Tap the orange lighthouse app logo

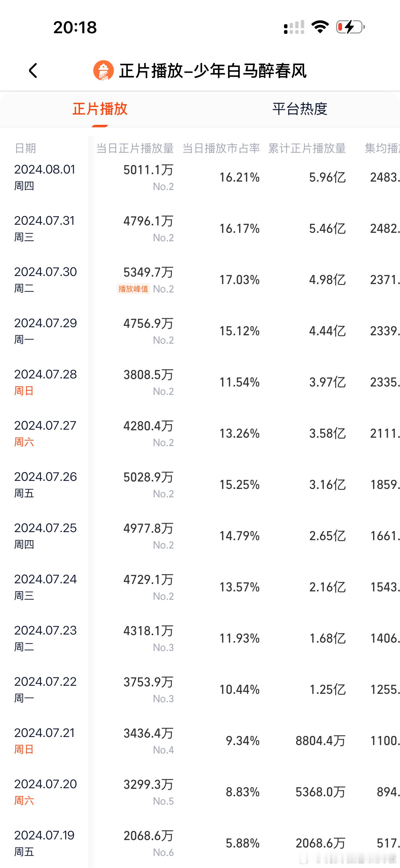[103, 71]
